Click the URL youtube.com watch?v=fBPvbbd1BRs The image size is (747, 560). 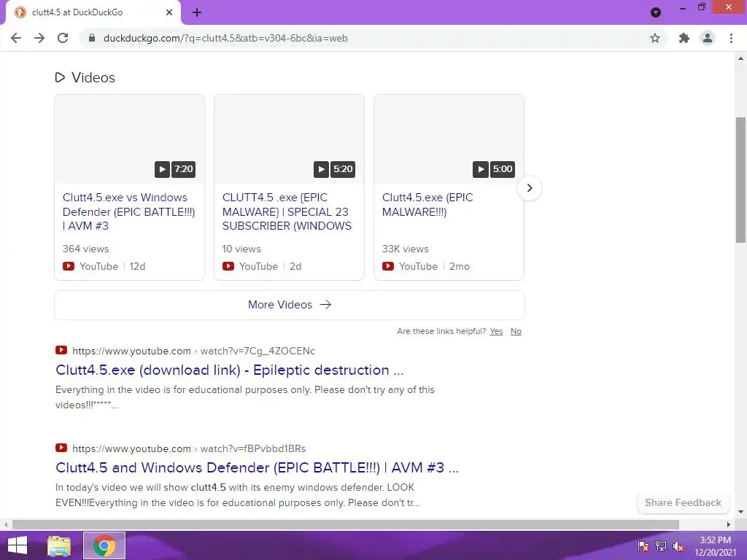tap(189, 448)
